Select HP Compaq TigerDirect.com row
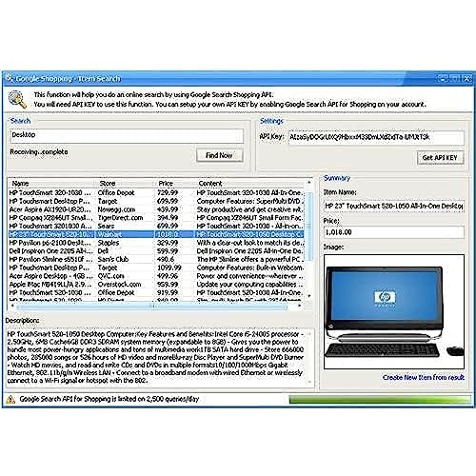Viewport: 476px width, 476px height. tap(156, 218)
